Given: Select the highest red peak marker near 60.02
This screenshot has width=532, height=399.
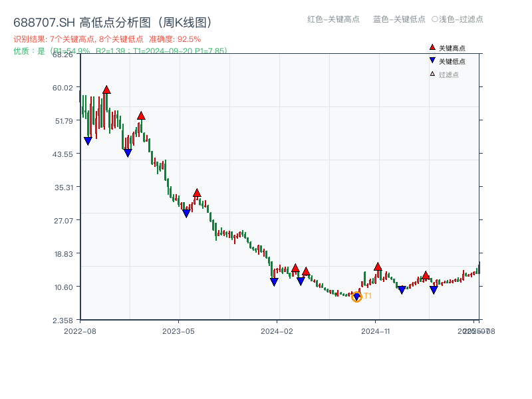Looking at the screenshot, I should 106,88.
